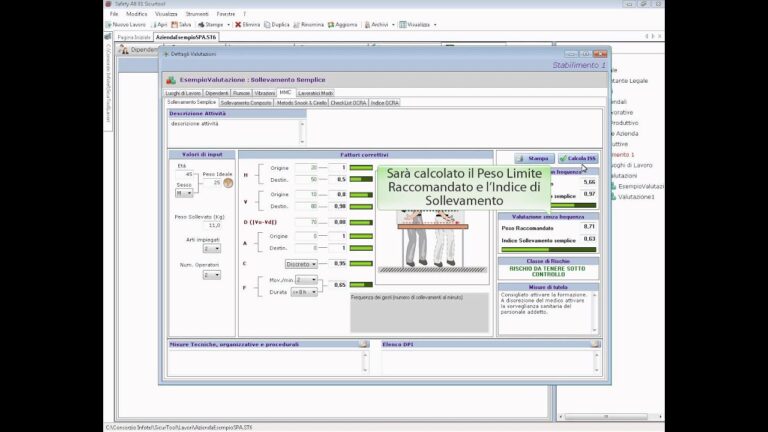Open the ? help menu
Viewport: 768px width, 432px height.
244,14
